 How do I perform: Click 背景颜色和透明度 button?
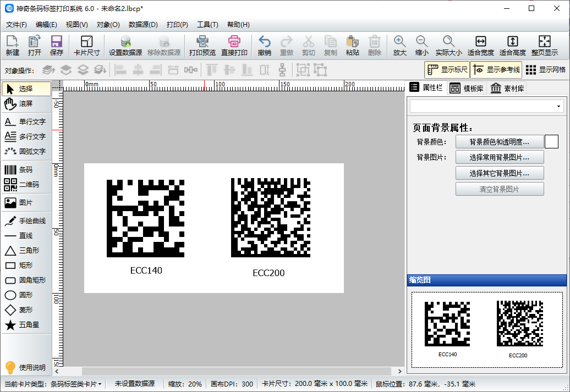(500, 142)
